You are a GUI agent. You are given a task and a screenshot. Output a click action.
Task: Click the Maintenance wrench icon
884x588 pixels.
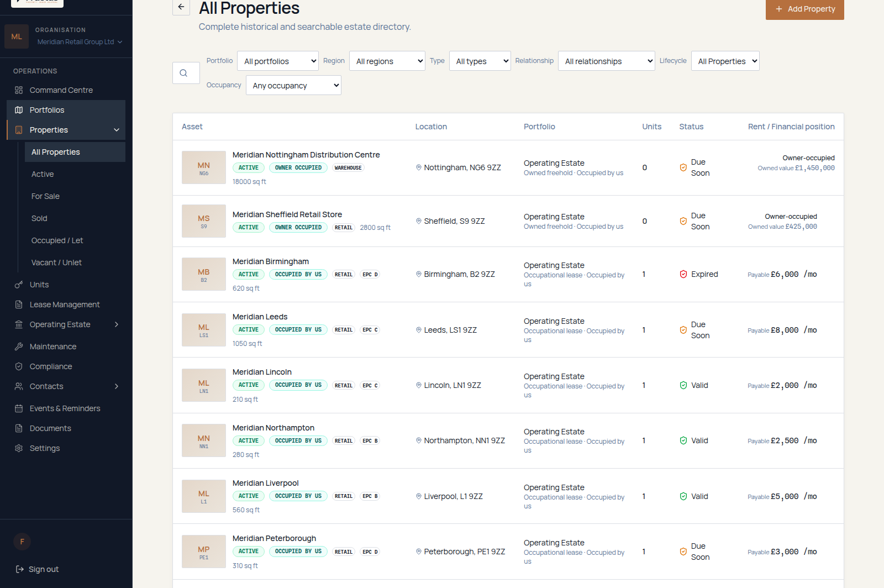19,347
